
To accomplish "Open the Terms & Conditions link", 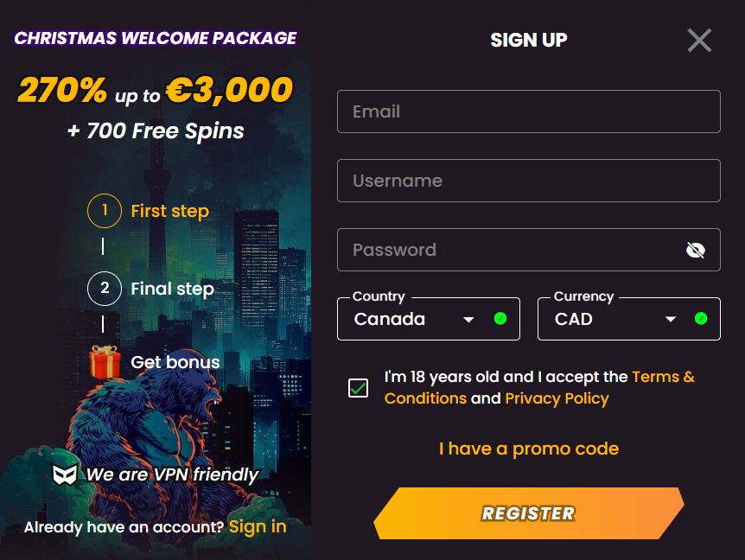I will click(663, 377).
